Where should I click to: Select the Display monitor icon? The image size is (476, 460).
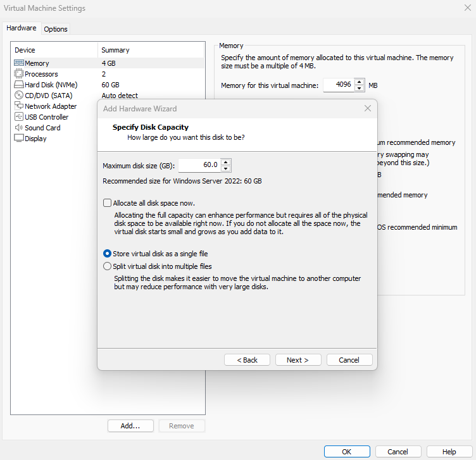(19, 138)
